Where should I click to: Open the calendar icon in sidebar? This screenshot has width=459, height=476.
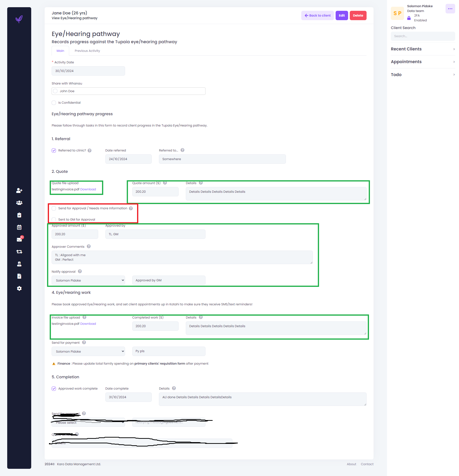pyautogui.click(x=19, y=227)
